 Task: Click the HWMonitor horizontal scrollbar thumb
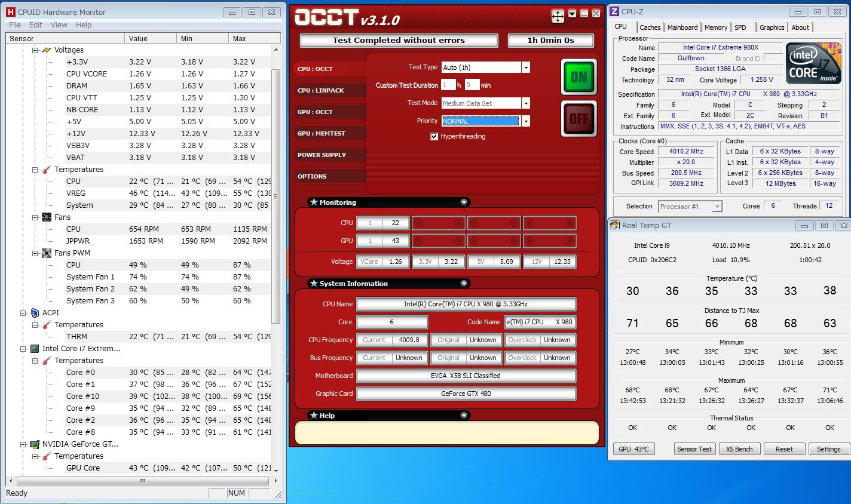click(x=143, y=480)
